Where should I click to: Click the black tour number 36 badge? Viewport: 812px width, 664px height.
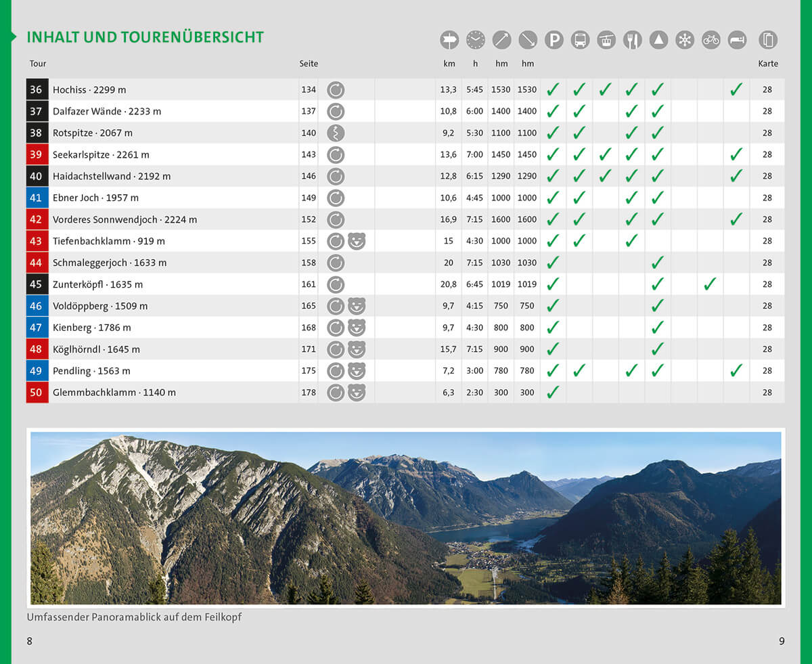click(x=37, y=89)
